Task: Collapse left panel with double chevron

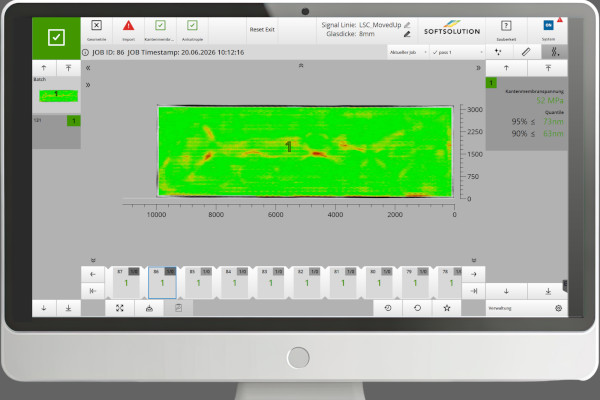Action: [x=88, y=68]
